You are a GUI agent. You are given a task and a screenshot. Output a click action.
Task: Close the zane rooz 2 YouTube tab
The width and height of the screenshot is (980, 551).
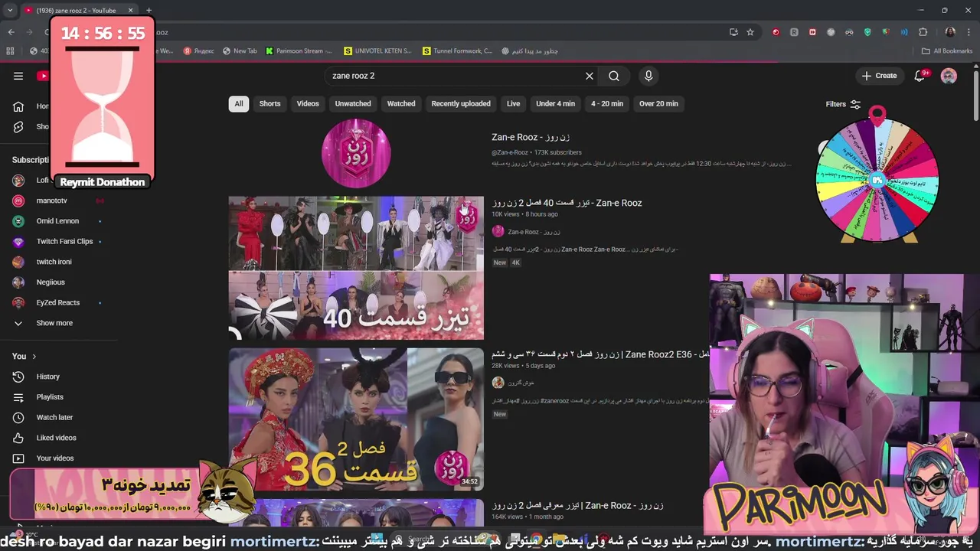point(130,11)
